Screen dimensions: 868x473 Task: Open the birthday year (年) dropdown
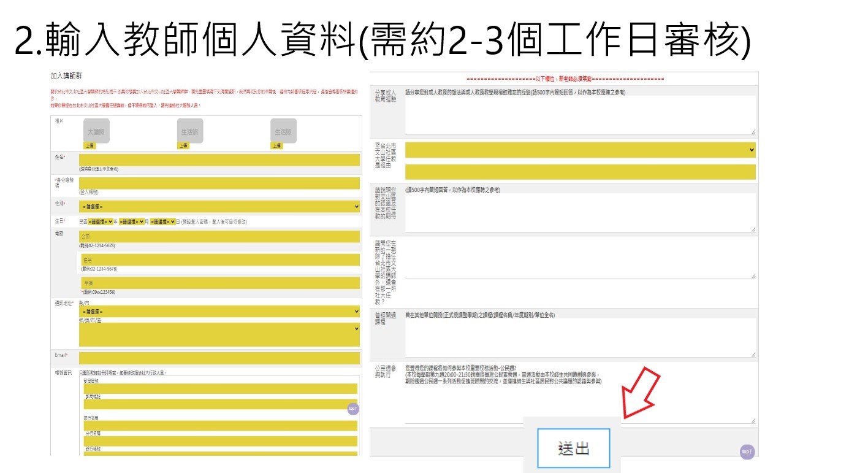pyautogui.click(x=101, y=221)
